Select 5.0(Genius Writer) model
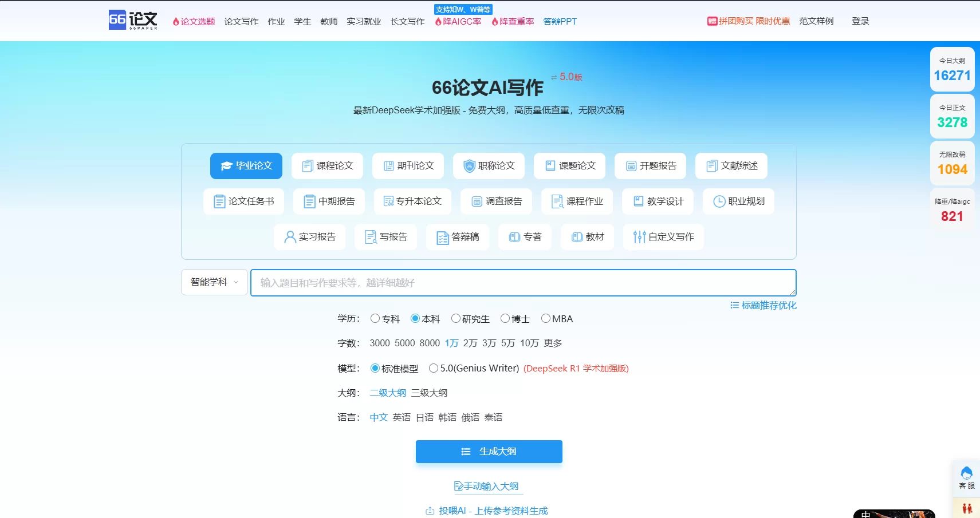980x518 pixels. [x=474, y=369]
